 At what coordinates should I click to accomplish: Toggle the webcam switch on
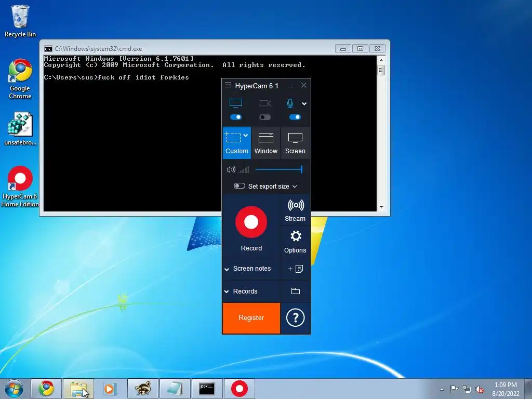265,117
